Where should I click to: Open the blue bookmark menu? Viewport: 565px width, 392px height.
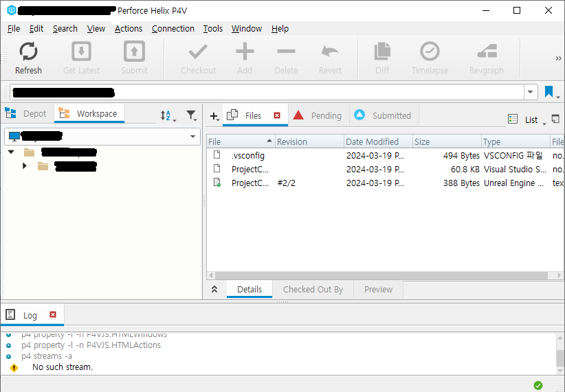tap(552, 92)
